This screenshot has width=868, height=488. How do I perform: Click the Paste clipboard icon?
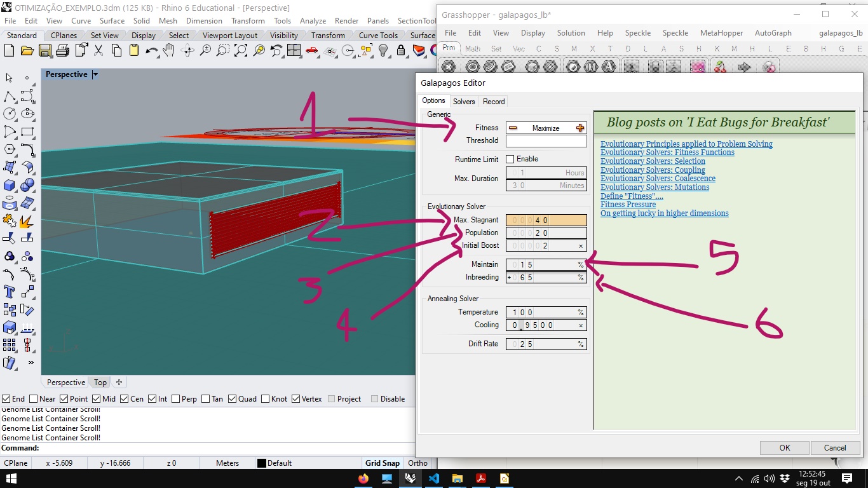[x=134, y=50]
